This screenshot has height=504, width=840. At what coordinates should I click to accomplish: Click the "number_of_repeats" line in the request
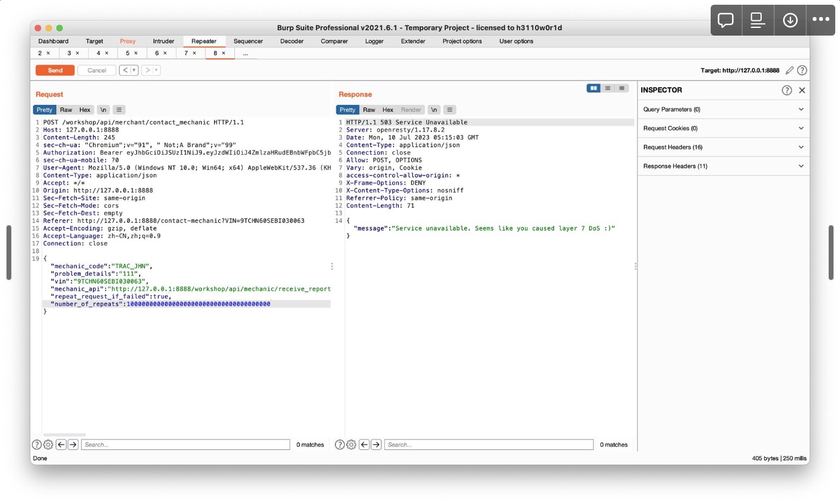186,304
